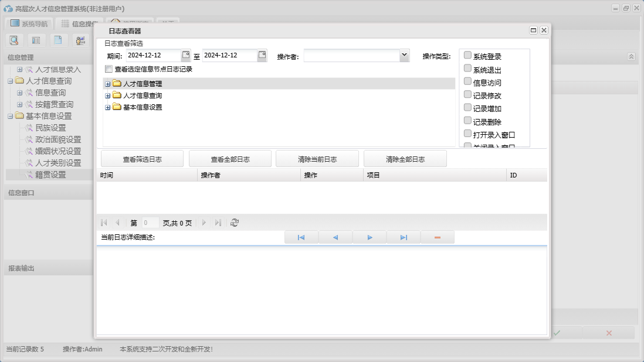Check the 系统登录 operation type
This screenshot has height=362, width=644.
(x=467, y=55)
